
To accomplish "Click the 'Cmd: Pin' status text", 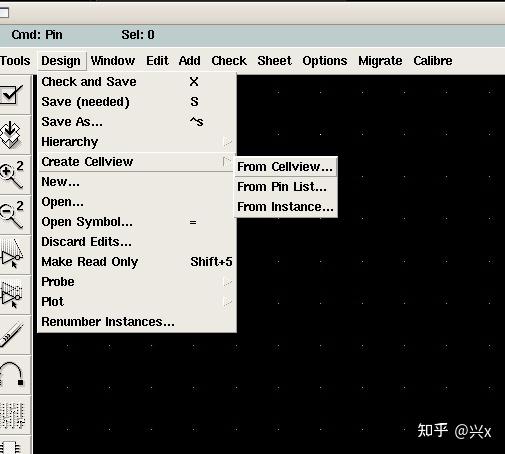I will point(37,35).
